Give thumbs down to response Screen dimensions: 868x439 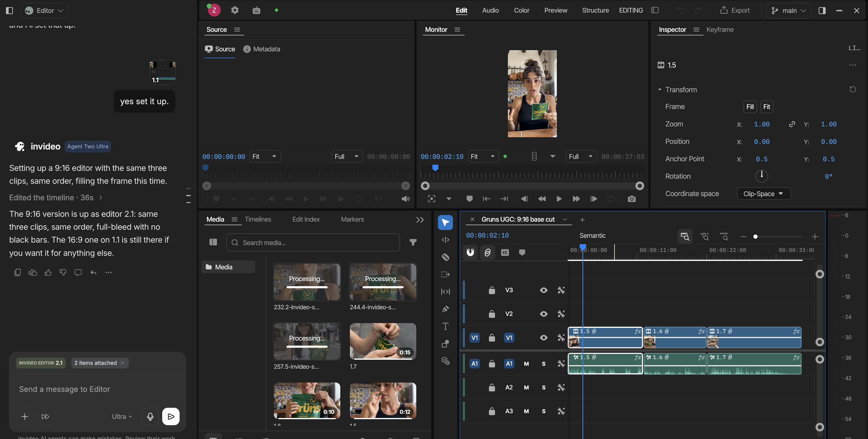point(63,272)
